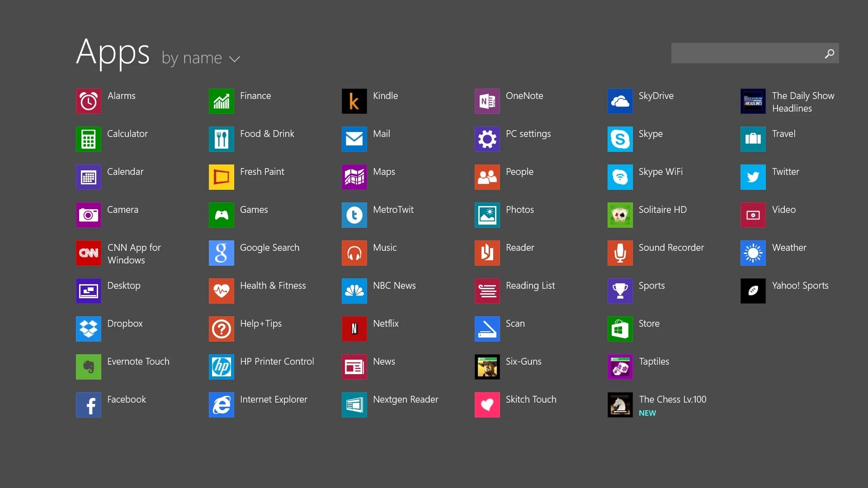Screen dimensions: 868x488
Task: Launch Internet Explorer icon
Action: pyautogui.click(x=222, y=405)
